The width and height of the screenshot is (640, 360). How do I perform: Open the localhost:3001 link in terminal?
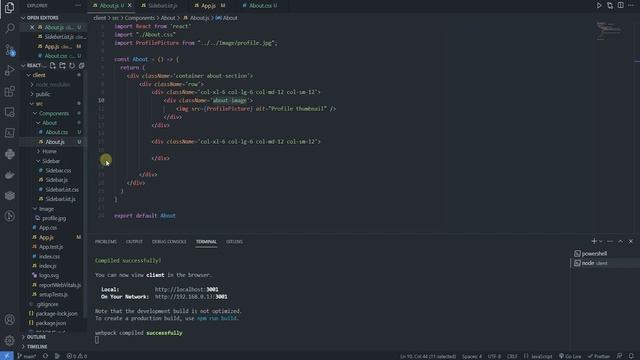[186, 289]
